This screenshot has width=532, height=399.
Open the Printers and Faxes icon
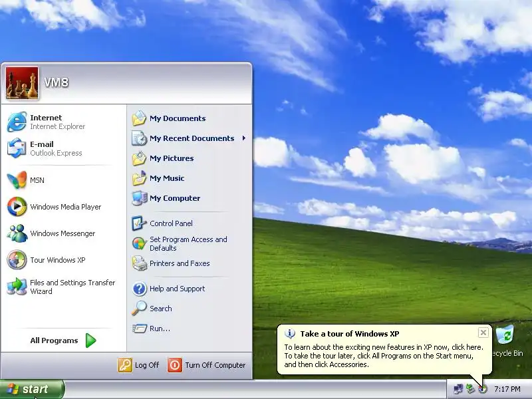(x=139, y=263)
